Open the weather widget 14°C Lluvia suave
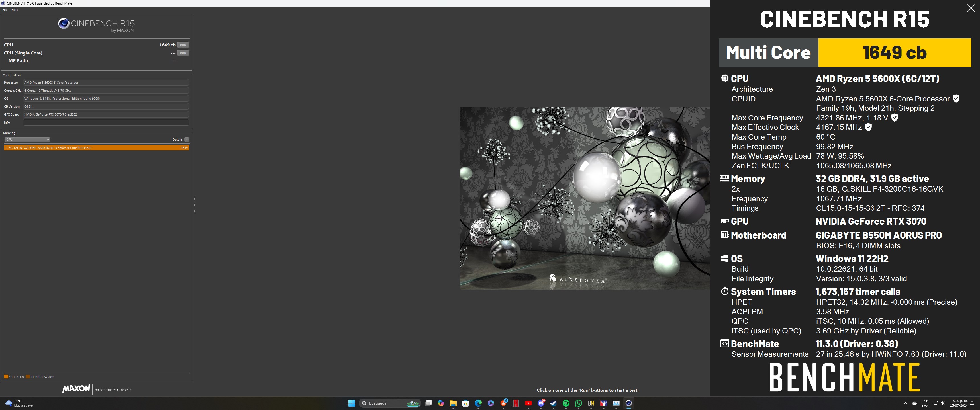Viewport: 980px width, 410px height. (x=19, y=403)
